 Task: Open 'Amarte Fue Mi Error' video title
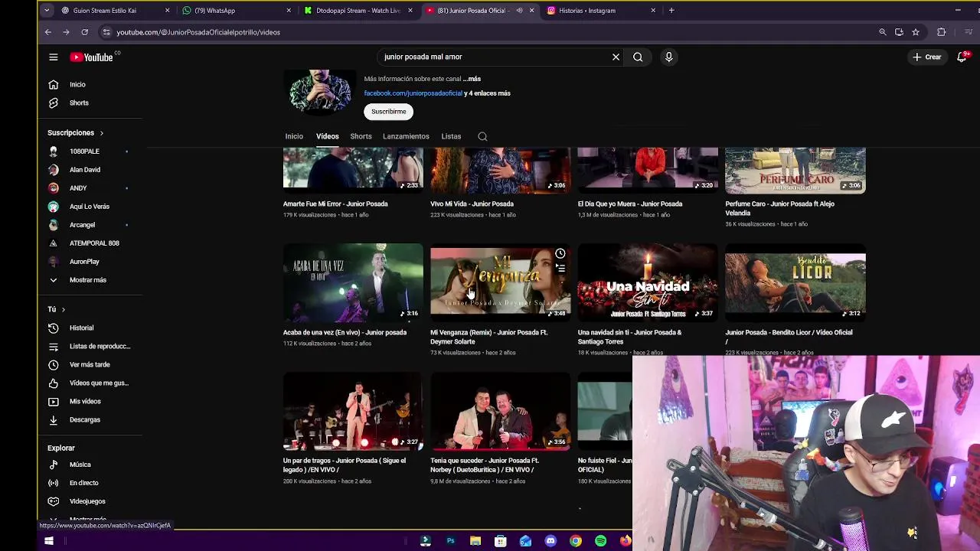pyautogui.click(x=335, y=204)
